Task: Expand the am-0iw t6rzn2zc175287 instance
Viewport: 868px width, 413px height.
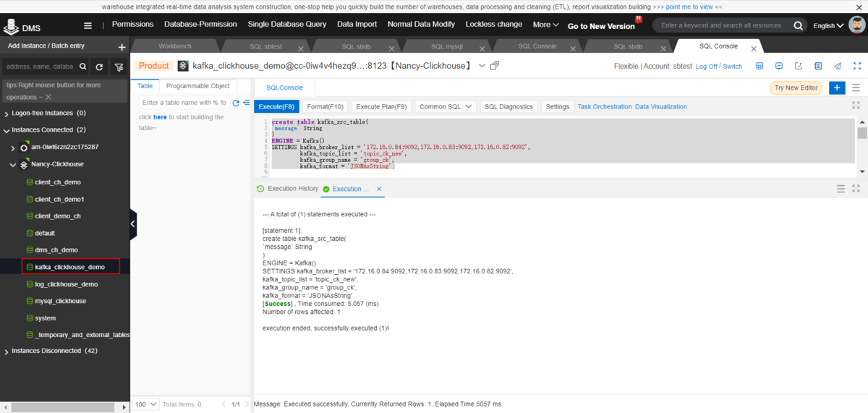Action: 13,147
